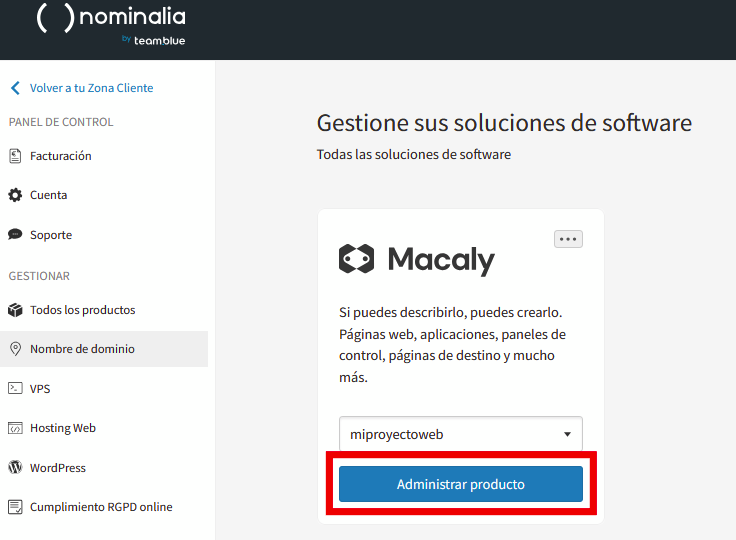Click the back chevron next to Volver
The image size is (736, 540).
(x=15, y=88)
